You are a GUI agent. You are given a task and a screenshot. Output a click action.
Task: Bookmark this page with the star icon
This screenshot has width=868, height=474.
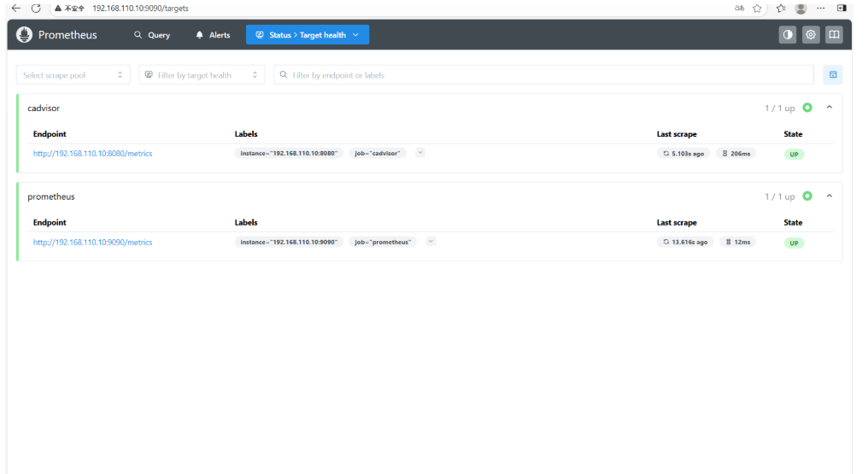757,8
